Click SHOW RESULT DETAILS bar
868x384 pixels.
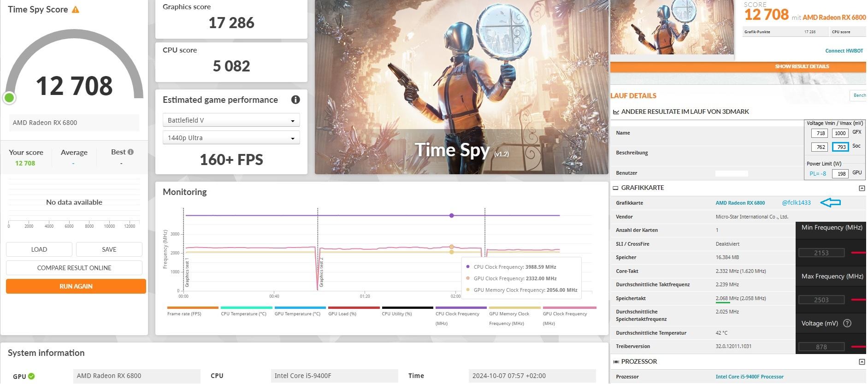point(738,66)
